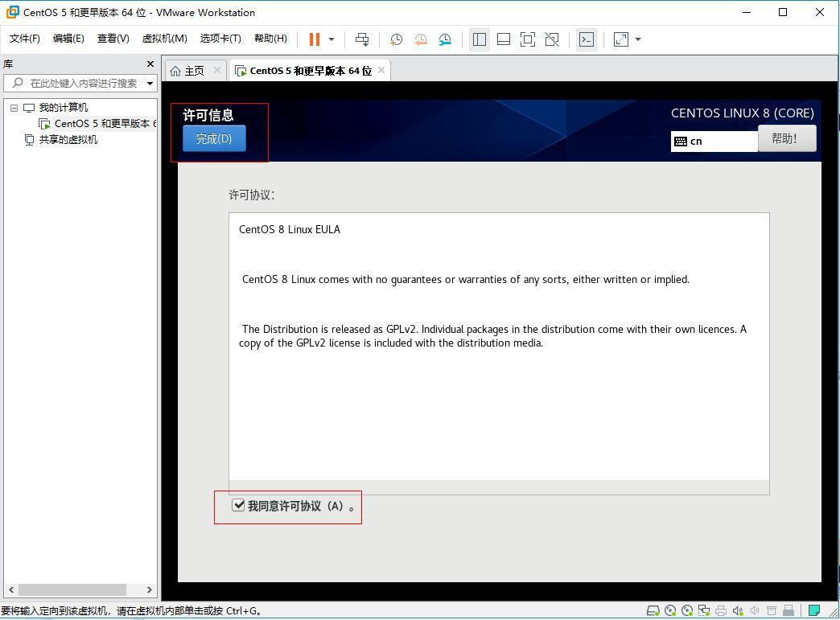
Task: Click the Unity mode icon
Action: [552, 39]
